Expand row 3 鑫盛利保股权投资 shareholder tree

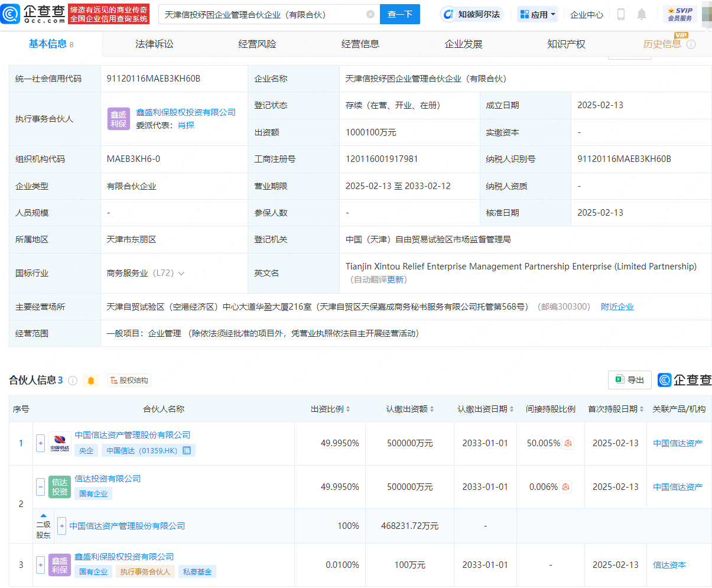(41, 565)
